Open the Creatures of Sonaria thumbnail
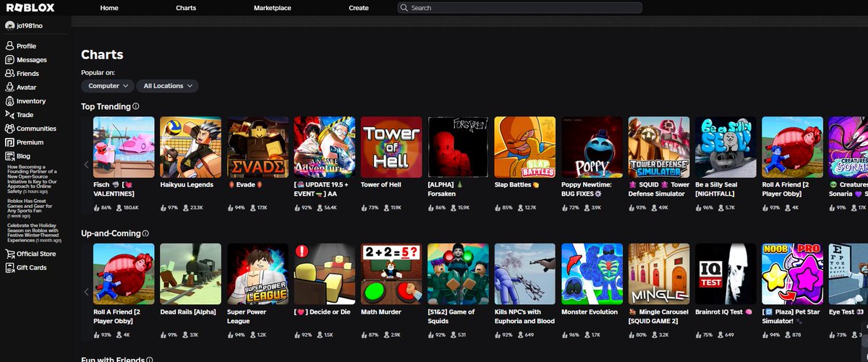The image size is (868, 362). tap(848, 147)
